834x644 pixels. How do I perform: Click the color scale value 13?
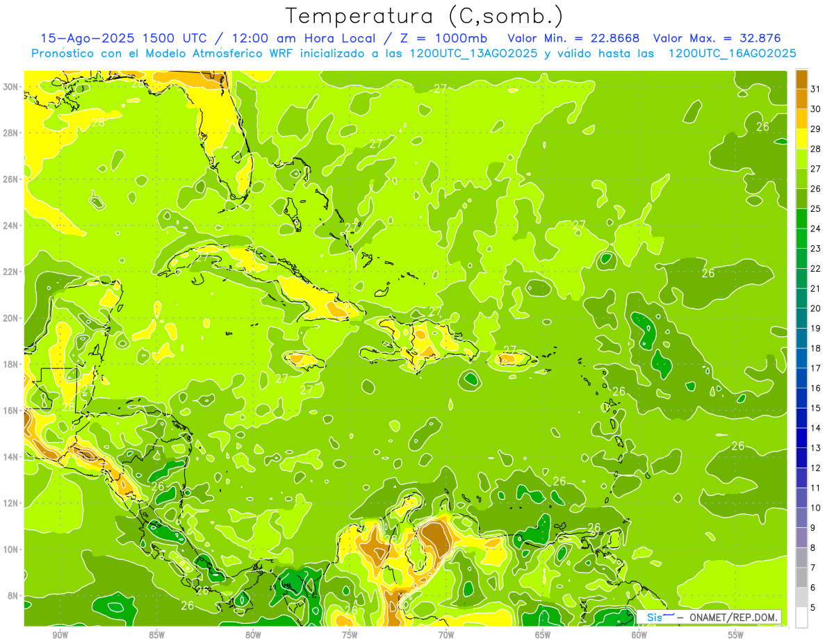coord(816,448)
